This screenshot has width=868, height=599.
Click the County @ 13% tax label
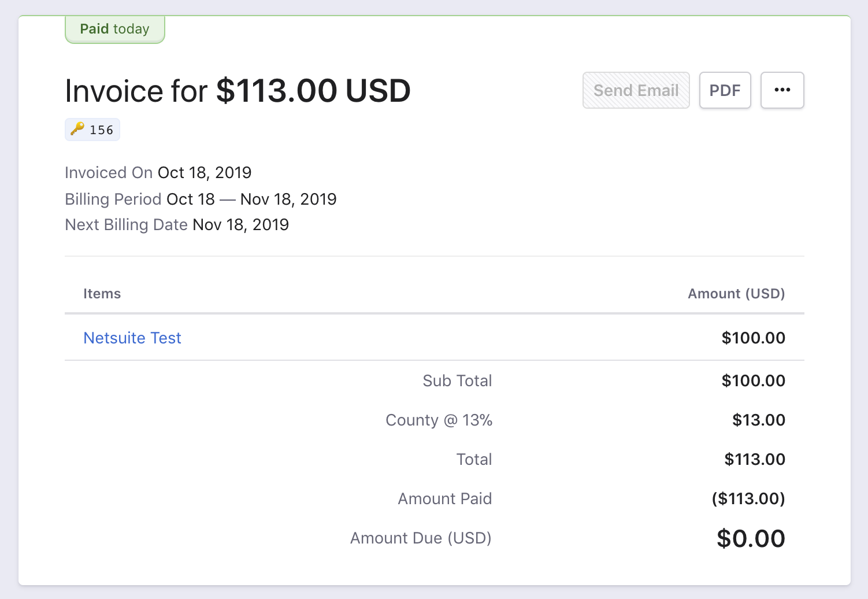point(439,420)
